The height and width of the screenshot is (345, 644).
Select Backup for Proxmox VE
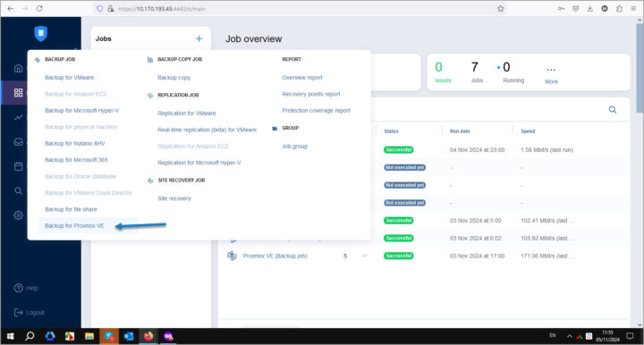[x=74, y=225]
